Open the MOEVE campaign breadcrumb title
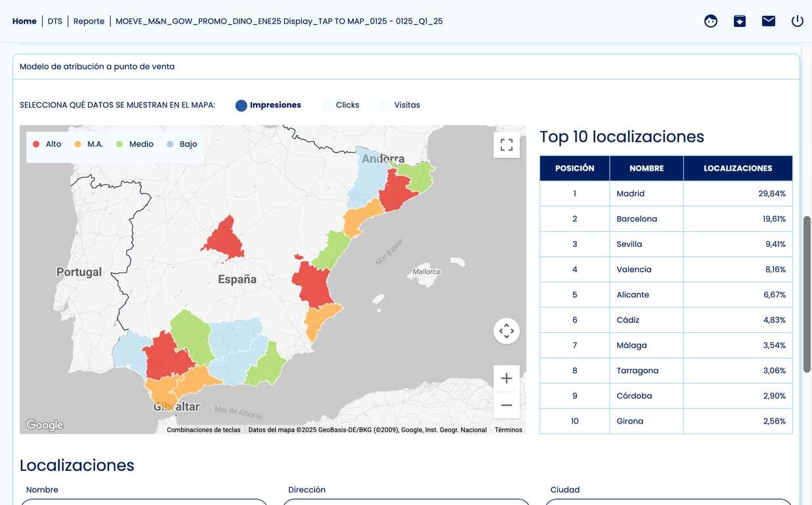 (279, 21)
